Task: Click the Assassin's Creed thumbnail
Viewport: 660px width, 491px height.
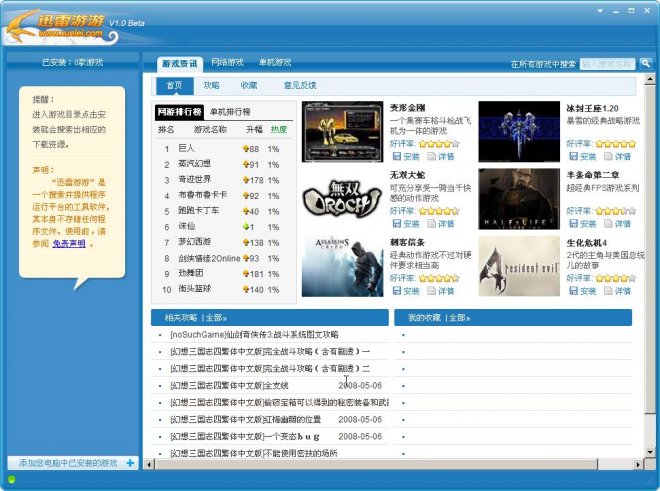Action: click(343, 266)
